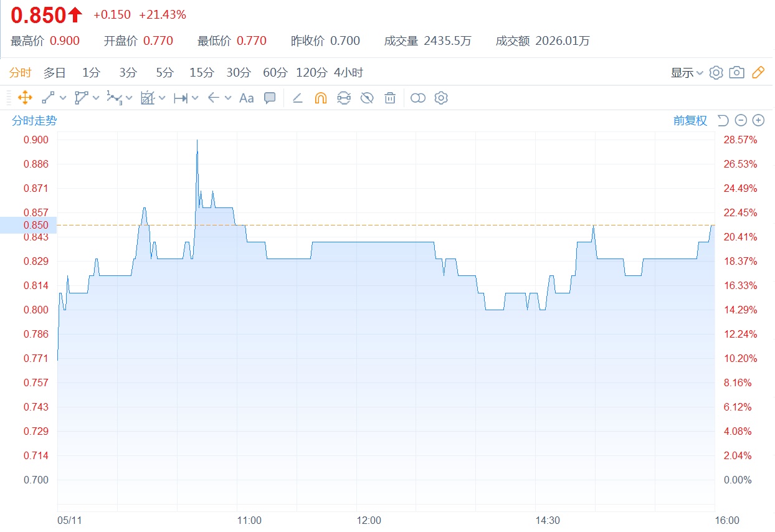Zoom in chart with plus icon
775x532 pixels.
[x=758, y=121]
